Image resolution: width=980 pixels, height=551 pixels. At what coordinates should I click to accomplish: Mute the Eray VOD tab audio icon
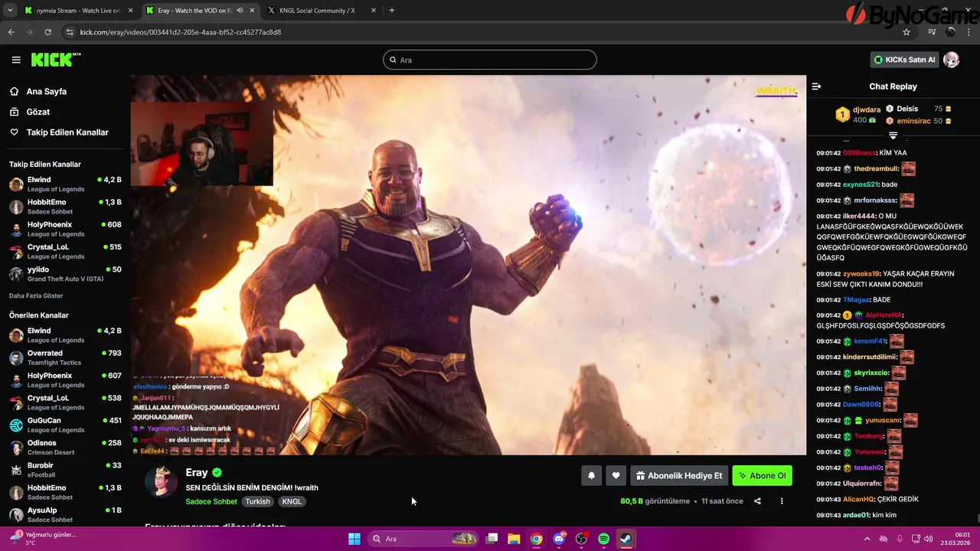tap(240, 11)
